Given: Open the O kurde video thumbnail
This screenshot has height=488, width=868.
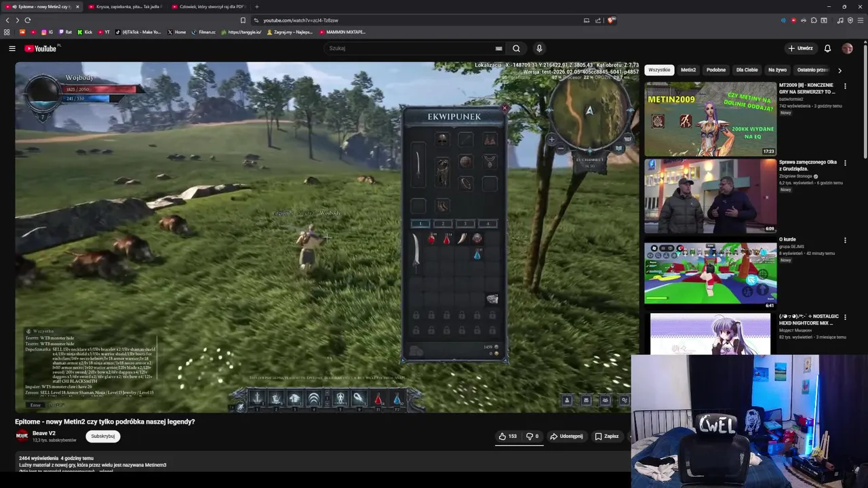Looking at the screenshot, I should pos(710,273).
